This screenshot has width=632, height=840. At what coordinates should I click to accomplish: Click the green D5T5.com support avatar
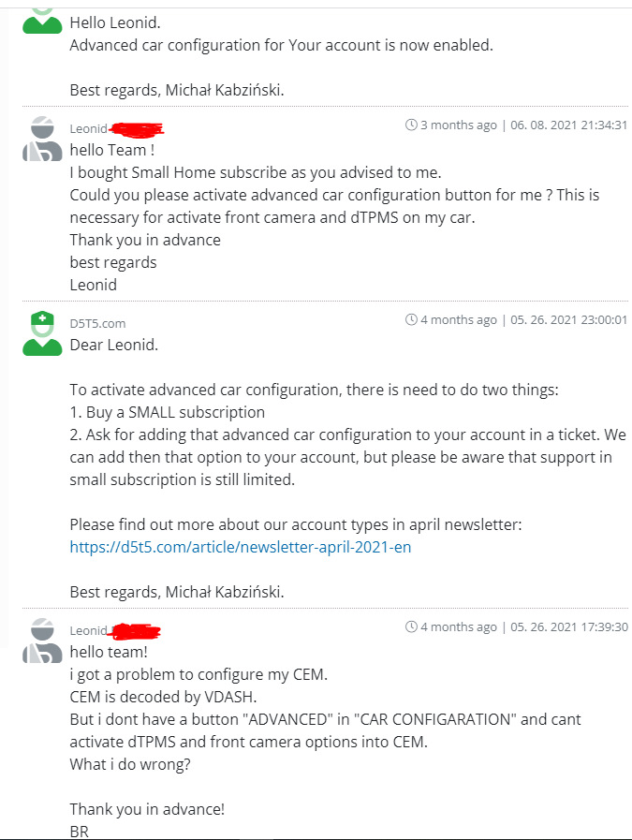[x=42, y=334]
